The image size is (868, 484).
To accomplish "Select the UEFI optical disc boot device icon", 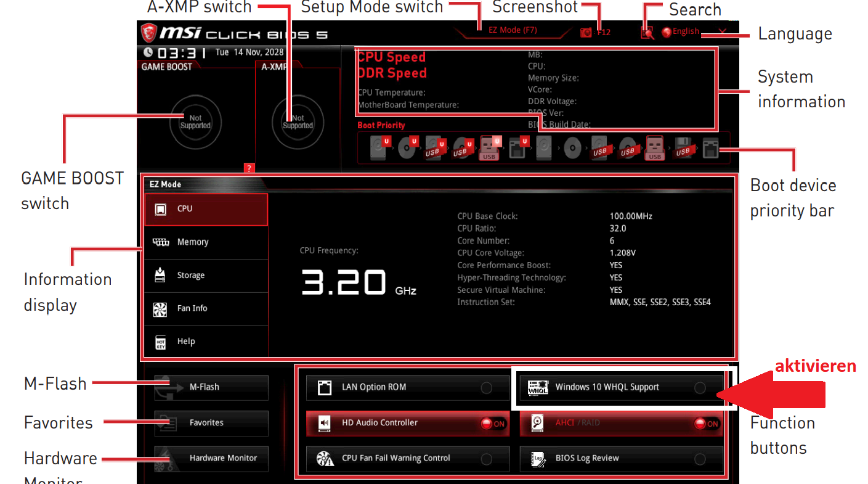I will 408,148.
